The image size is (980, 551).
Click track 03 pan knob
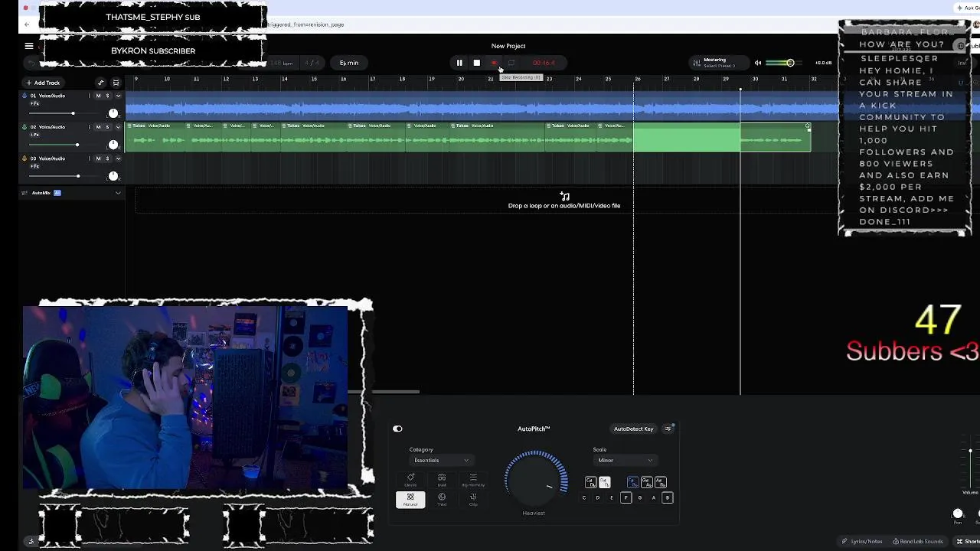tap(113, 176)
